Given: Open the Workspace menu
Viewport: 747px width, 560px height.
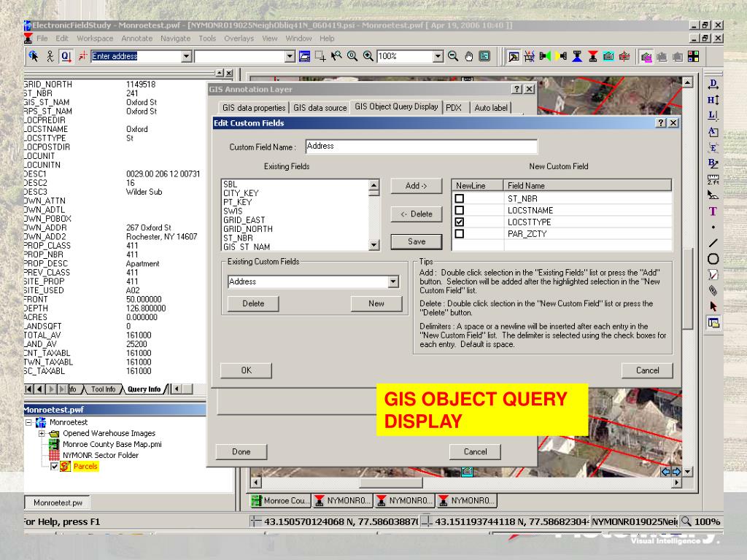Looking at the screenshot, I should click(95, 39).
